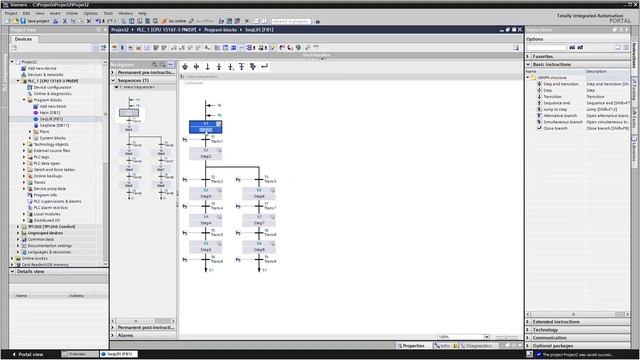Click Program blocks in the breadcrumb path
640x360 pixels.
click(x=220, y=30)
